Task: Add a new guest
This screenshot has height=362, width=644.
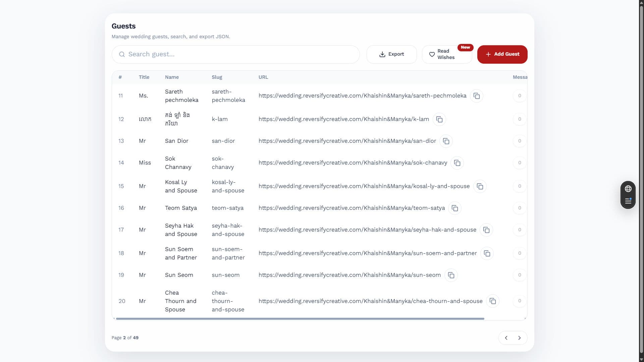Action: coord(502,54)
